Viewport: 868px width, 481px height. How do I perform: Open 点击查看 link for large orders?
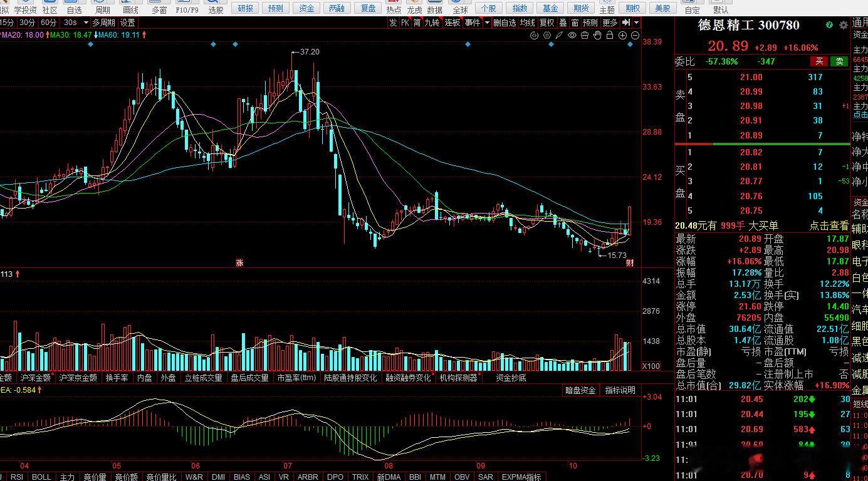[829, 225]
